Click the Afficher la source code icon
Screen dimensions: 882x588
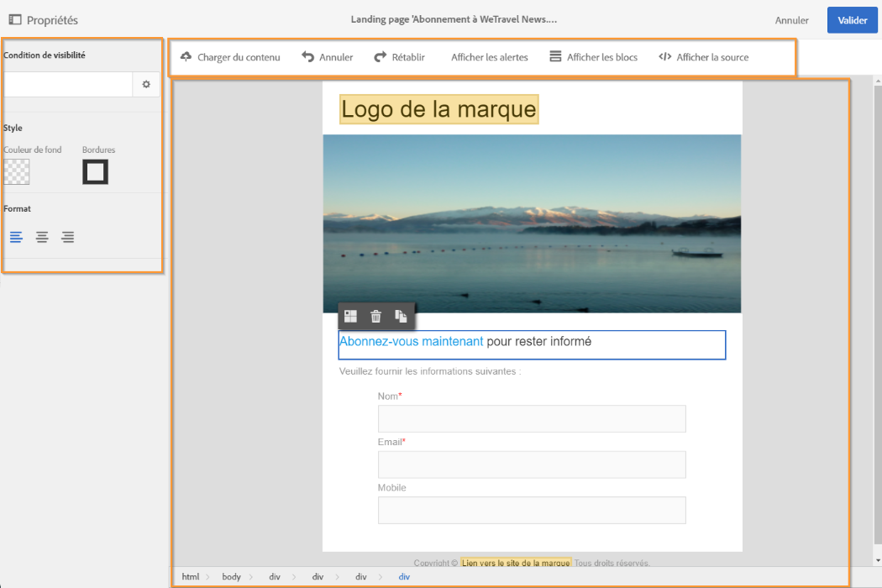665,56
